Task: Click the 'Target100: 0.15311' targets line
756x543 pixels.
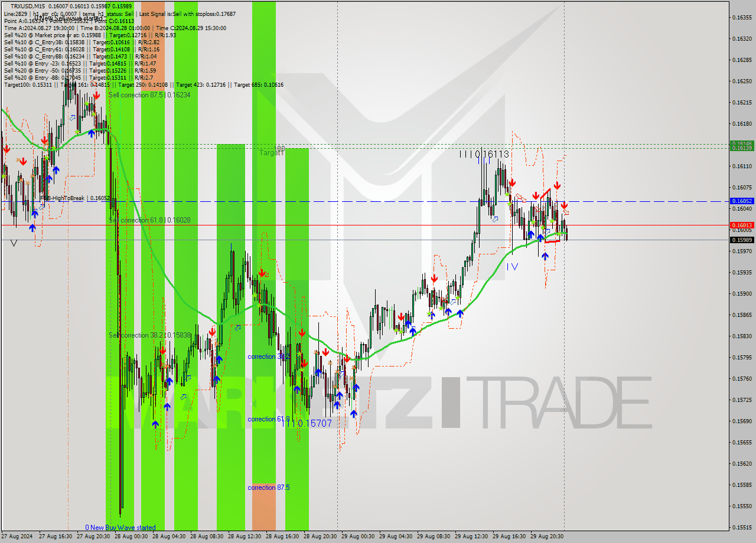Action: 144,84
